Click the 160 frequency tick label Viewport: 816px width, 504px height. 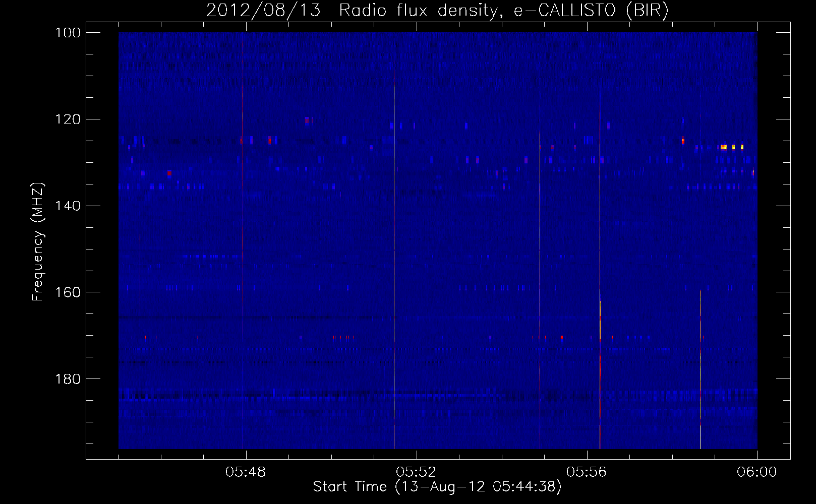pyautogui.click(x=68, y=292)
